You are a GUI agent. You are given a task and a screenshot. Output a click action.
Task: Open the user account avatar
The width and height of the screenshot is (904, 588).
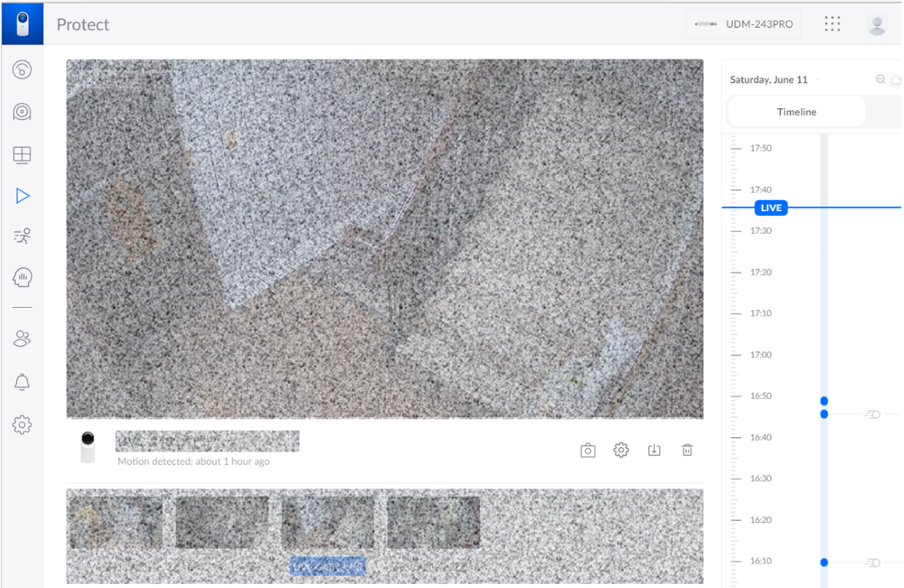(876, 24)
